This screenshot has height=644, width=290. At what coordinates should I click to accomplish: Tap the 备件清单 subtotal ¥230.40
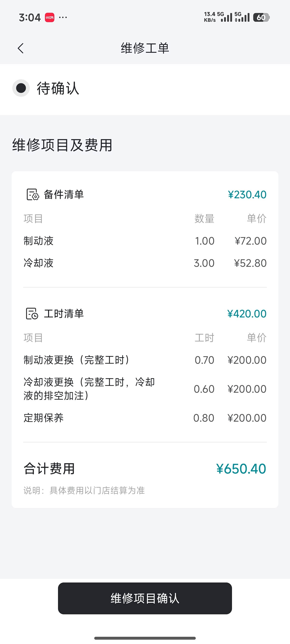(247, 195)
